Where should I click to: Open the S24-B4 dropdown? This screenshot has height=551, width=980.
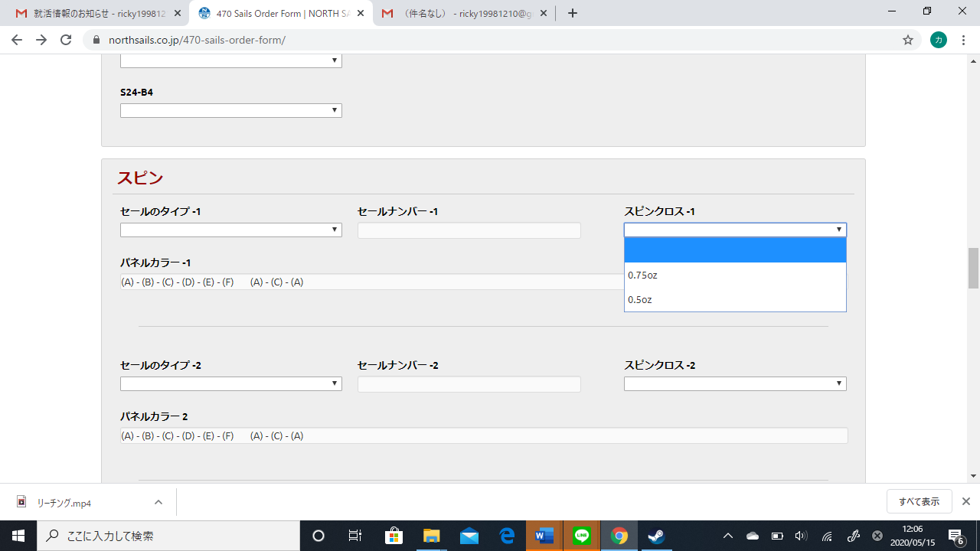[x=231, y=111]
